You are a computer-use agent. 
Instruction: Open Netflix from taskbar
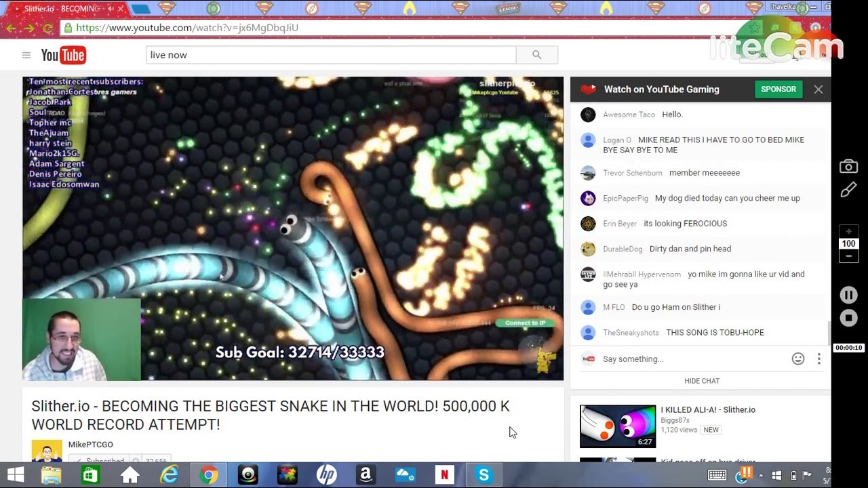pos(444,475)
